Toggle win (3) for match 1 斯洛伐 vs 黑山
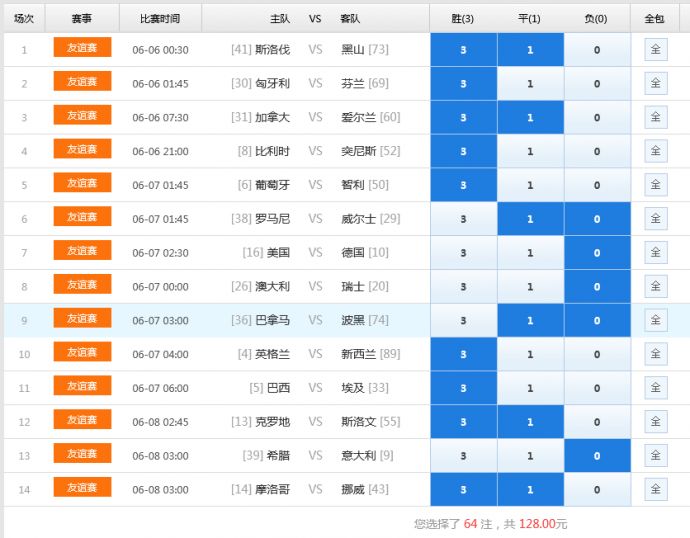The width and height of the screenshot is (690, 538). coord(463,50)
